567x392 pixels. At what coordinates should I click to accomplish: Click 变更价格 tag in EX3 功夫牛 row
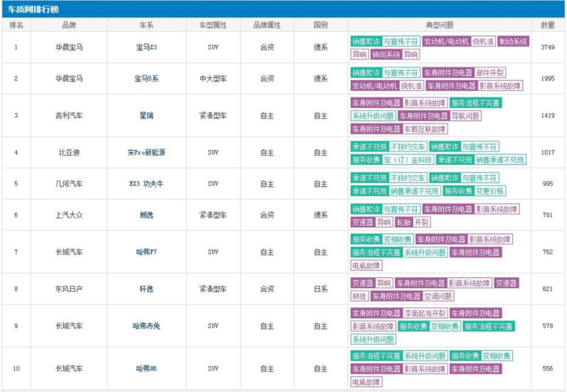coord(489,191)
